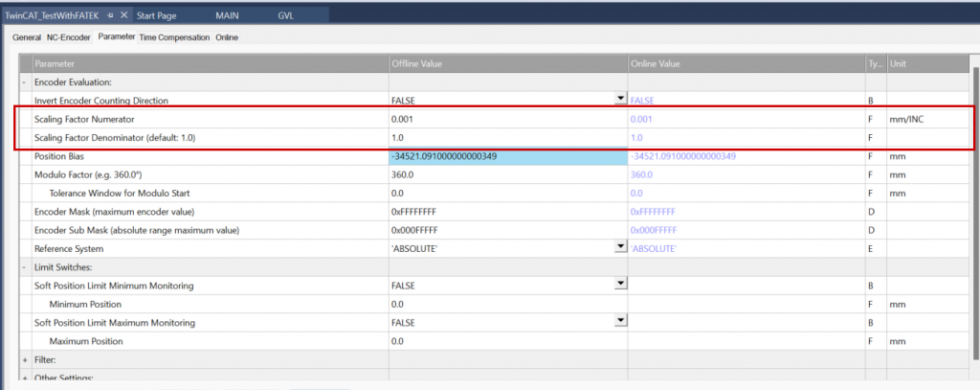Click the Position Bias offline value field
The width and height of the screenshot is (980, 390).
coord(505,156)
